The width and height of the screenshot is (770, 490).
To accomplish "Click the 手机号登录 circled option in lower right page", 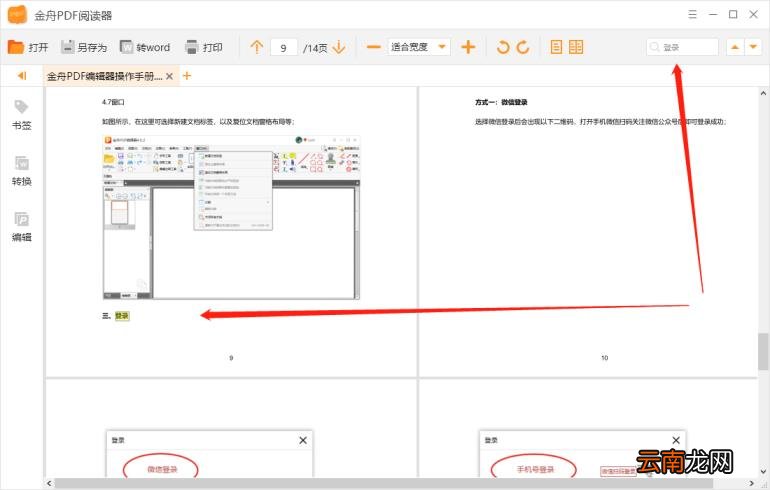I will (x=535, y=469).
